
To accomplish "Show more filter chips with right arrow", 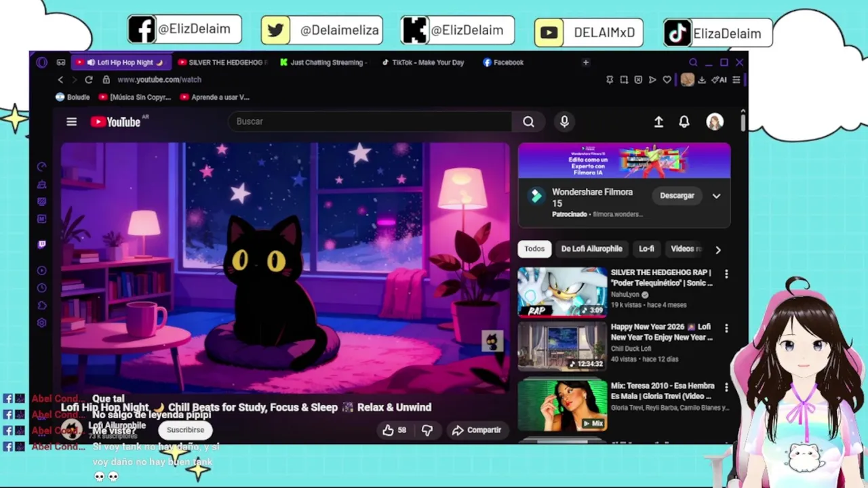I will click(x=717, y=249).
